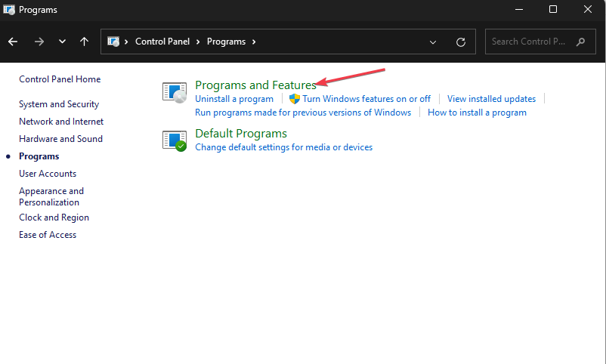The height and width of the screenshot is (364, 606).
Task: Click the Programs window title bar icon
Action: click(9, 10)
